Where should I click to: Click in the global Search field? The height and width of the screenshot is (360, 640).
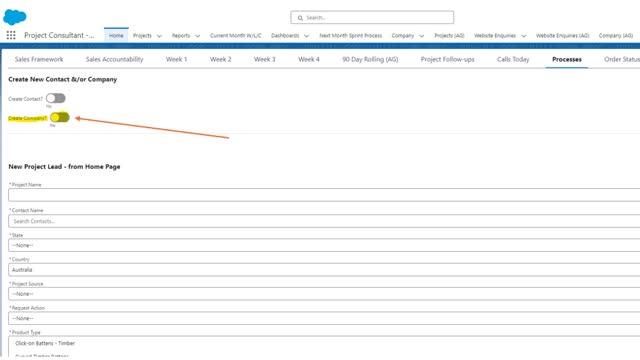coord(372,18)
